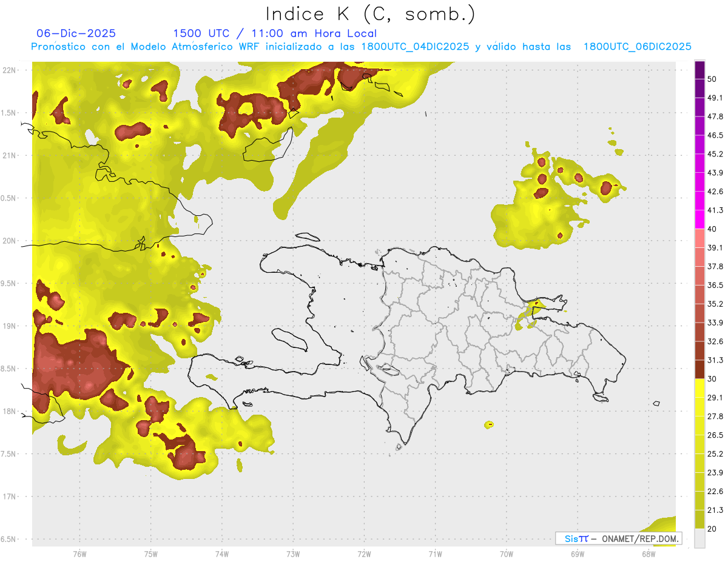Pick the gray swatch at the color scale bottom

click(699, 538)
